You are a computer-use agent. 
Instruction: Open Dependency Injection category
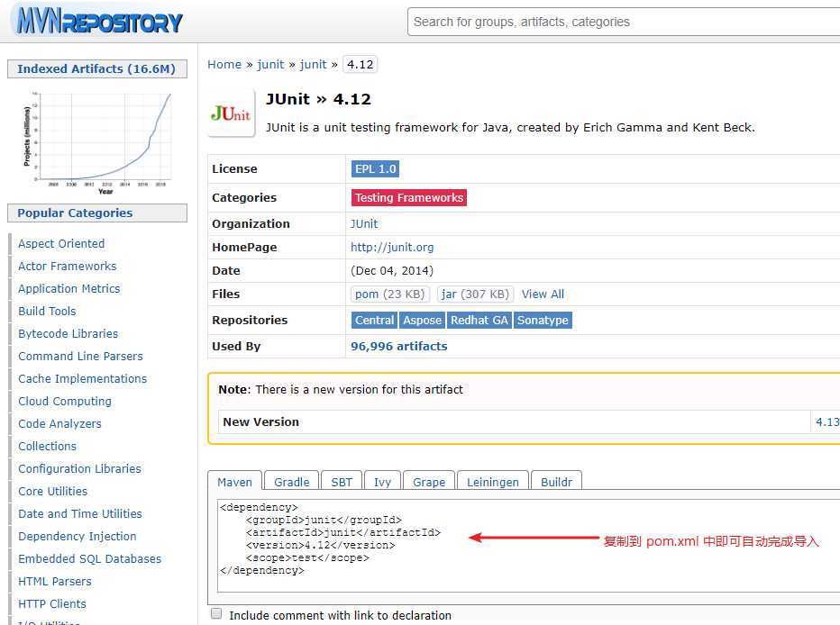click(78, 536)
